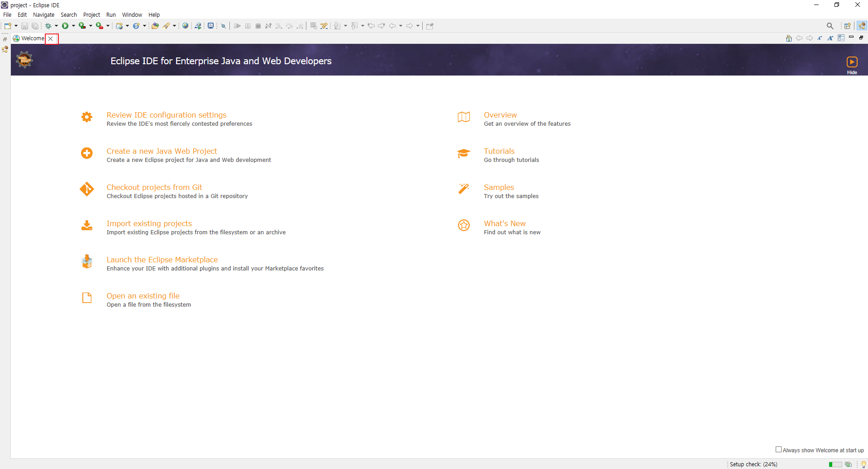Click the Forward navigation arrow in toolbar
The height and width of the screenshot is (469, 868).
click(x=409, y=26)
